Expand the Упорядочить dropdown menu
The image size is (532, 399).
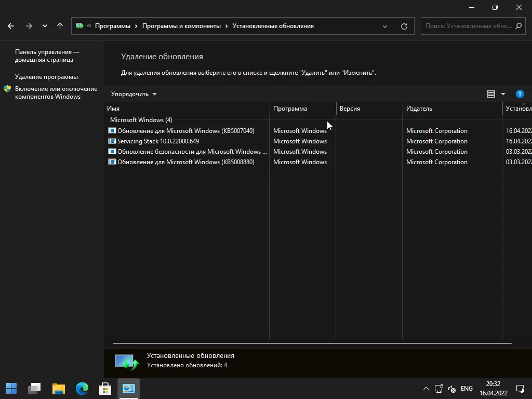click(x=134, y=94)
